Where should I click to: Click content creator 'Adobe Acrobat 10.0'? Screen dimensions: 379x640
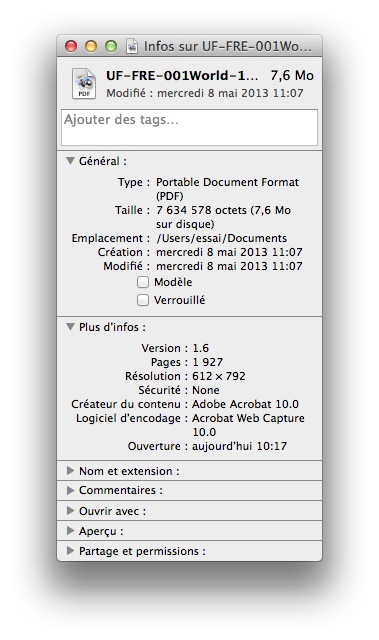point(245,404)
